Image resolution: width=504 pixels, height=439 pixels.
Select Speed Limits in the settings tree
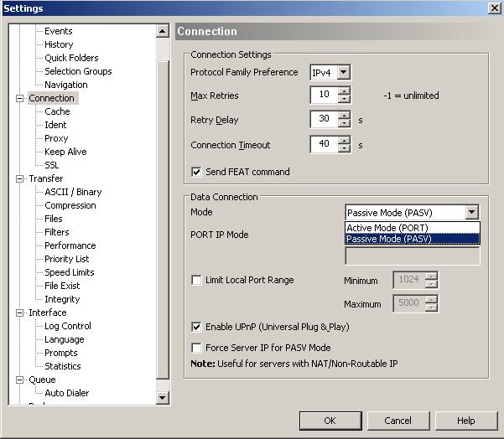pos(69,272)
